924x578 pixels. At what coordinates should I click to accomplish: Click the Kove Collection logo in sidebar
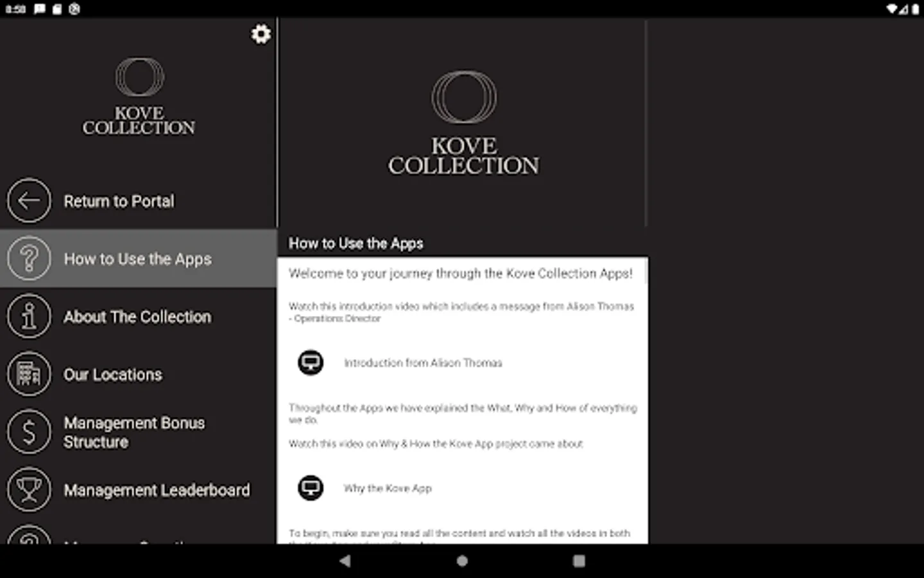tap(139, 96)
